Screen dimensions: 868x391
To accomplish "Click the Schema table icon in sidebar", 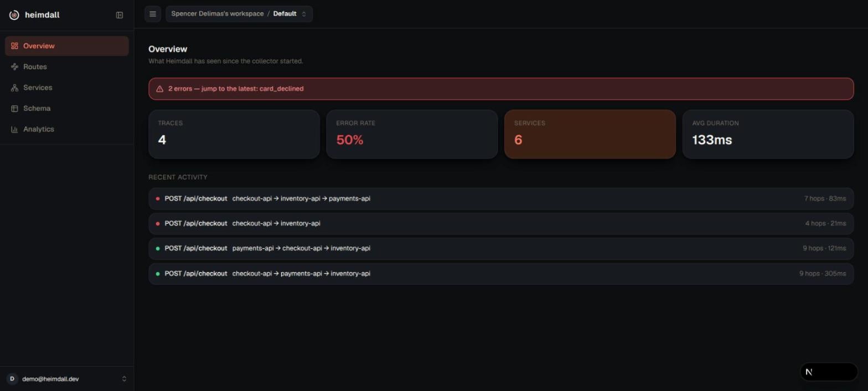I will point(14,109).
